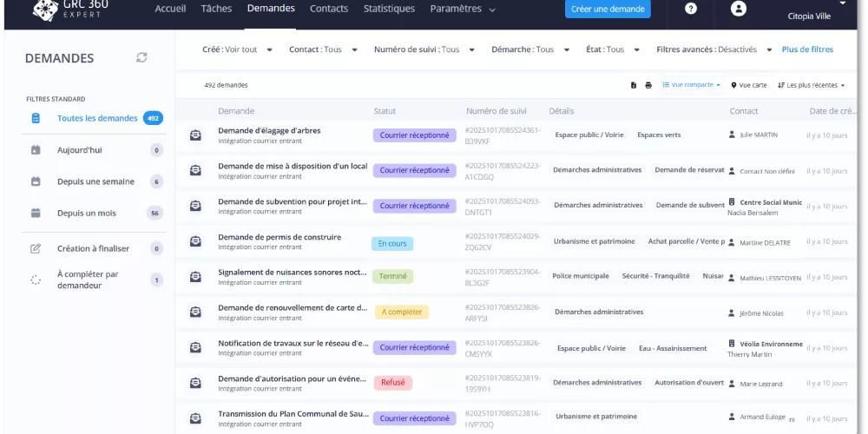Click the print icon above the list

point(648,85)
